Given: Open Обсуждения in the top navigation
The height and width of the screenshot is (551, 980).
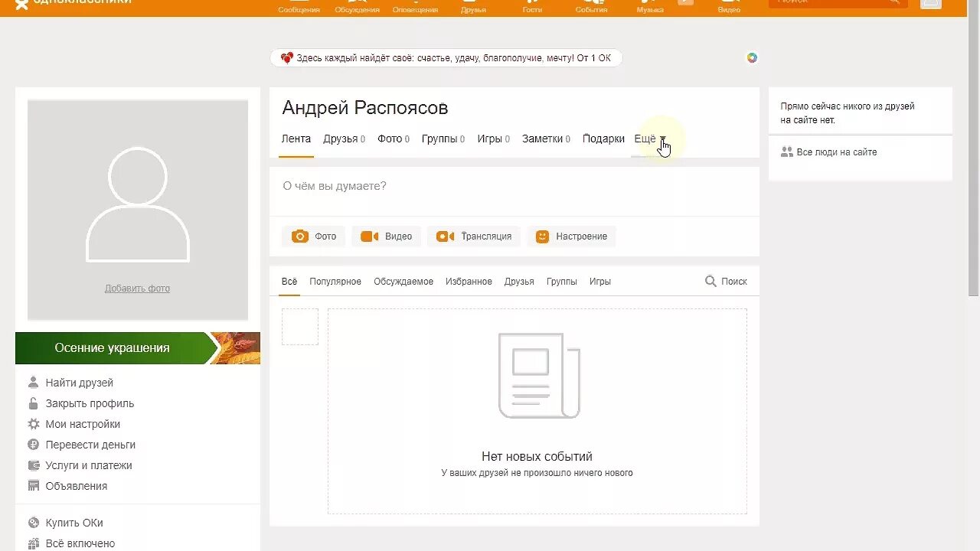Looking at the screenshot, I should coord(358,7).
